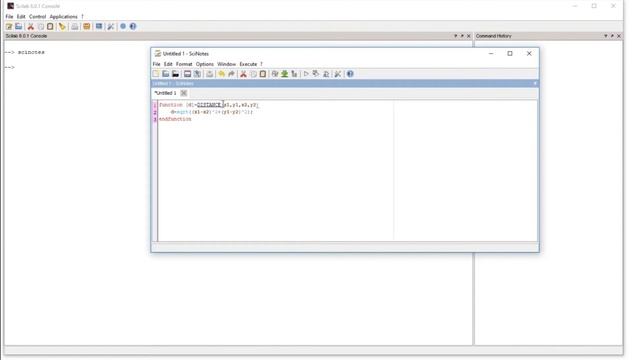640x360 pixels.
Task: Open the SciNotes ? help menu
Action: click(261, 64)
